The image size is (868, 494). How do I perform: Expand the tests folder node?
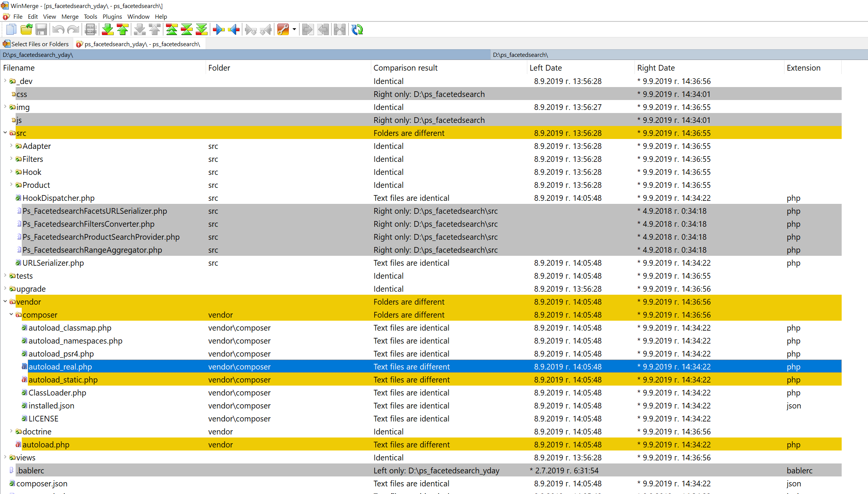point(5,276)
